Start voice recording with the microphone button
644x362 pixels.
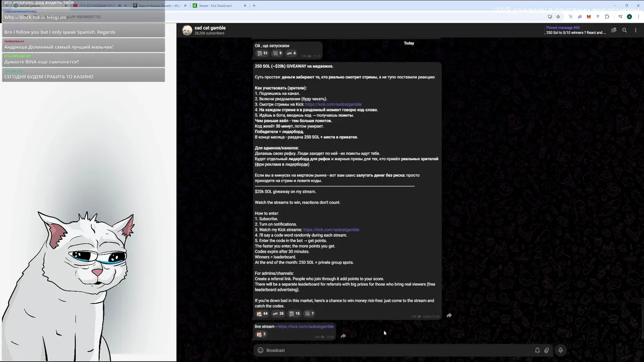pos(560,350)
